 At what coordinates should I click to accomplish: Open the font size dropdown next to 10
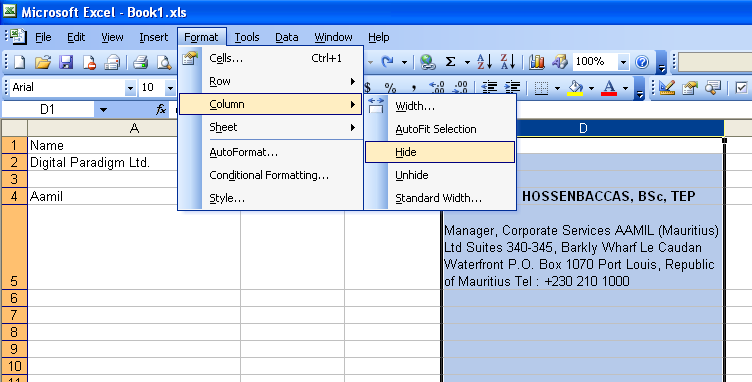(x=170, y=88)
